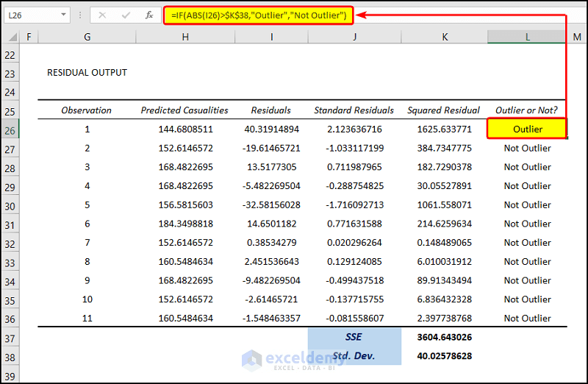Select row 26 header
Image resolution: width=588 pixels, height=384 pixels.
(10, 131)
